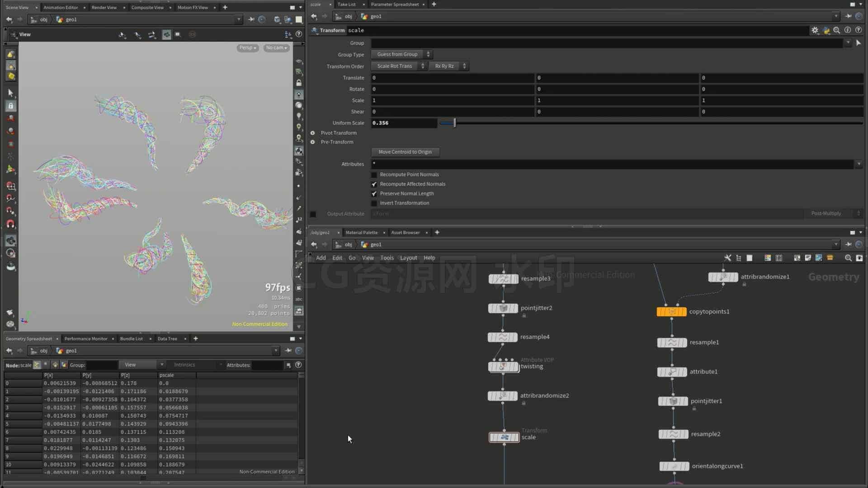
Task: Select the resample3 node
Action: pos(503,279)
